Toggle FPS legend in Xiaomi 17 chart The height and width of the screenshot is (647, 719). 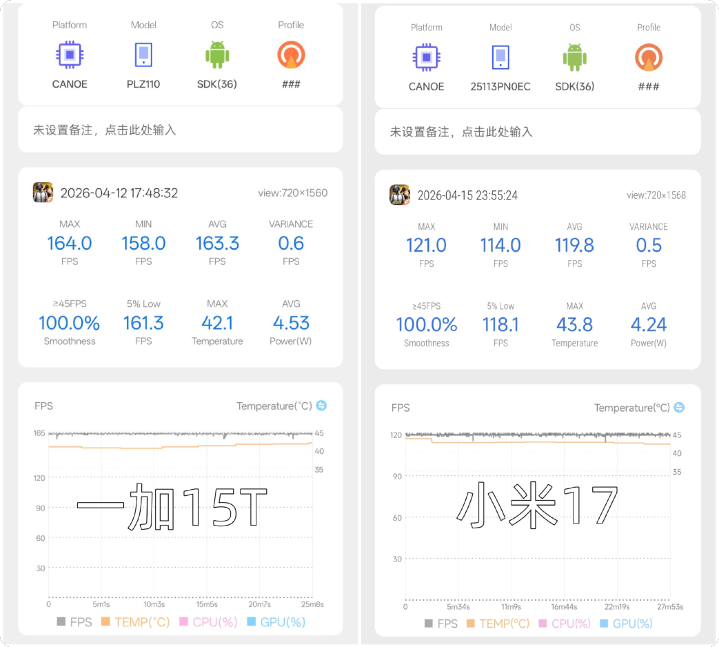coord(441,624)
